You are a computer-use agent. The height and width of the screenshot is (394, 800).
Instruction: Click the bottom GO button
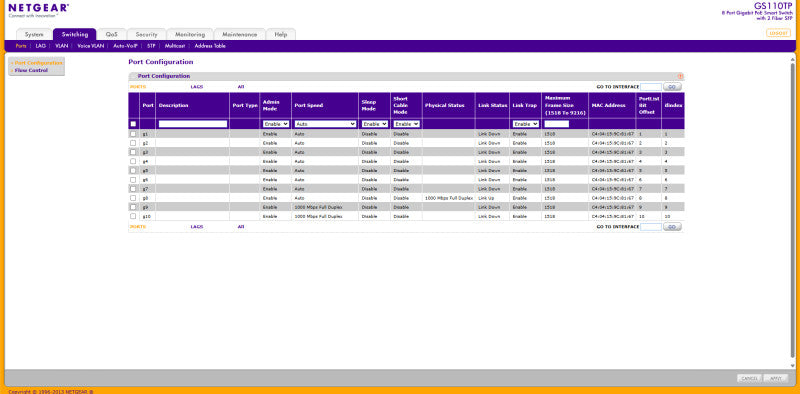click(x=672, y=227)
